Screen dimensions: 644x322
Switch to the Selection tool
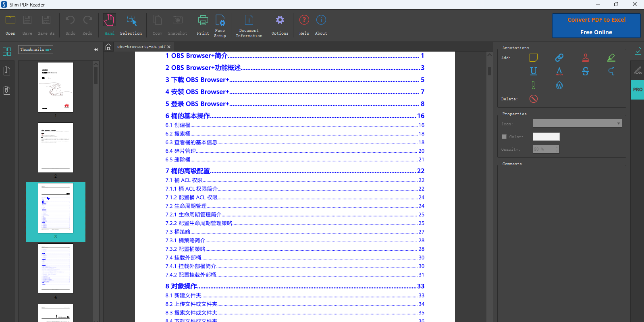coord(131,25)
